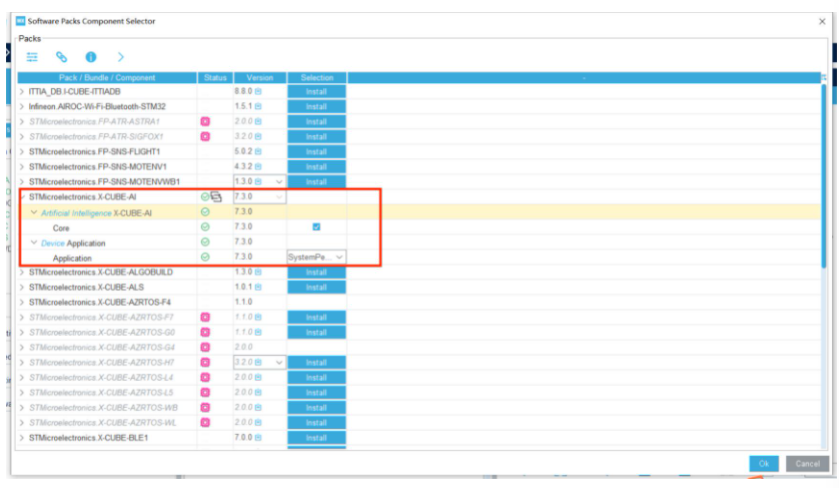The height and width of the screenshot is (488, 839).
Task: Expand the Infineon.AIROC-Wi-Fi-Bluetooth-STM32 pack
Action: [x=22, y=106]
